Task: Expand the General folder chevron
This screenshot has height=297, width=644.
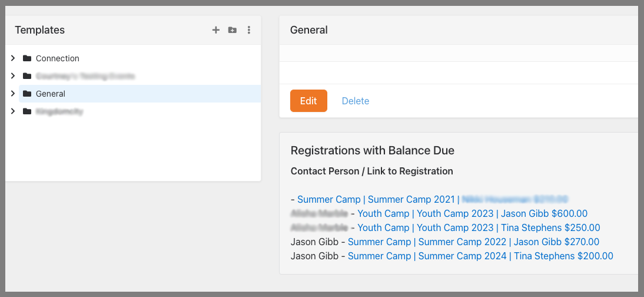Action: [x=13, y=94]
